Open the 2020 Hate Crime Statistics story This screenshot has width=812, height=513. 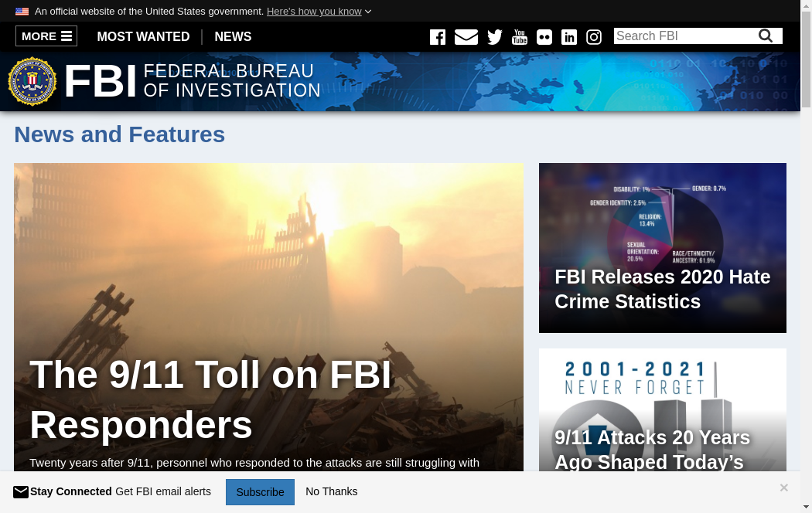click(662, 289)
